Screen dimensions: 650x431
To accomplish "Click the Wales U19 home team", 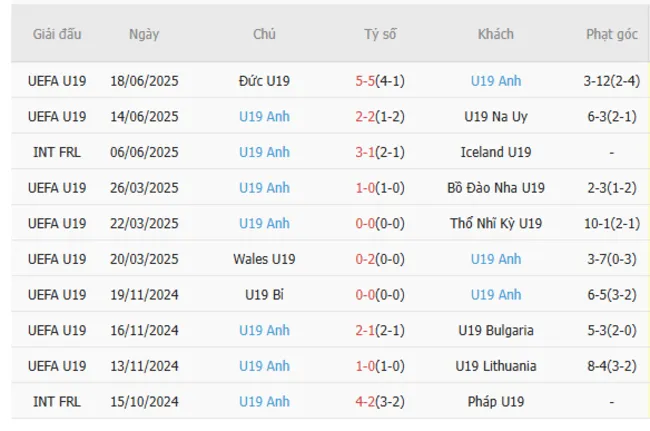I will click(265, 259).
